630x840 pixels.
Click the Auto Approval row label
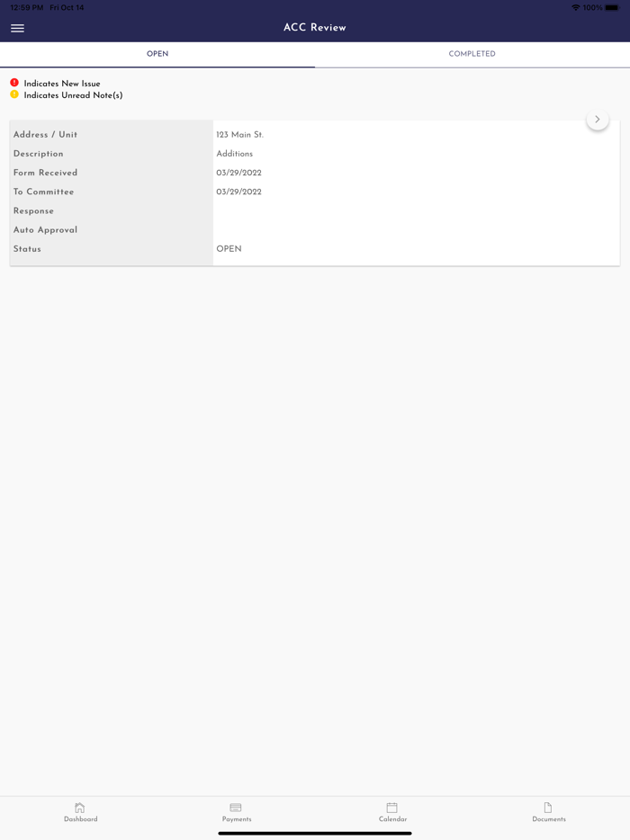[x=46, y=230]
